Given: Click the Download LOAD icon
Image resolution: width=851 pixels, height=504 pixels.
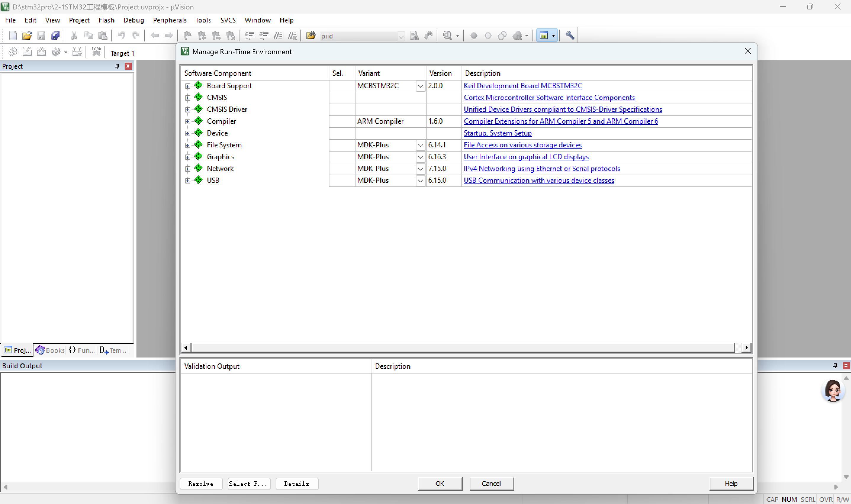Looking at the screenshot, I should (96, 52).
